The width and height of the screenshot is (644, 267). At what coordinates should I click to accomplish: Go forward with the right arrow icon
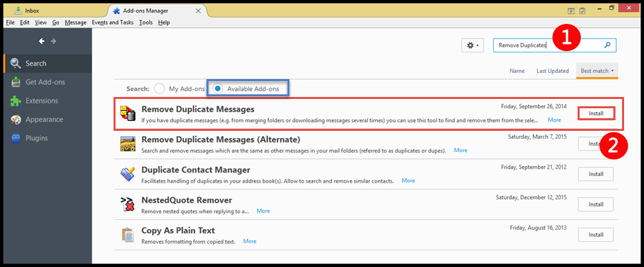click(x=53, y=41)
